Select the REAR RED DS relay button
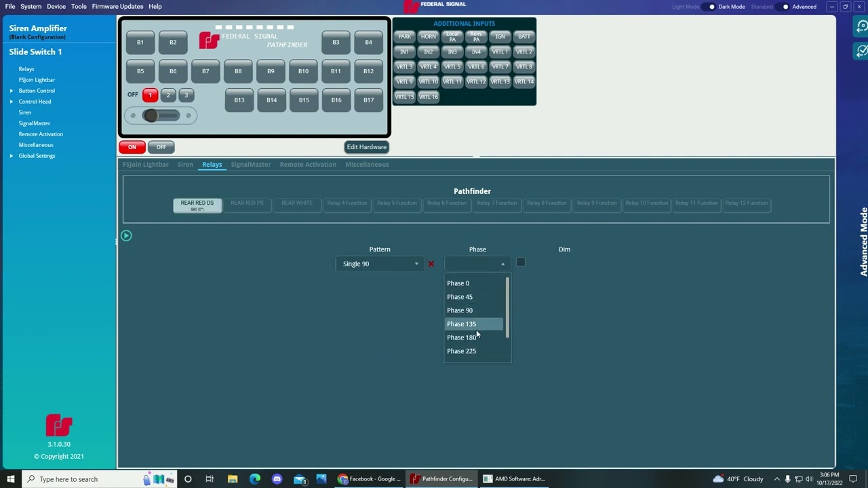Viewport: 868px width, 488px height. click(x=197, y=205)
